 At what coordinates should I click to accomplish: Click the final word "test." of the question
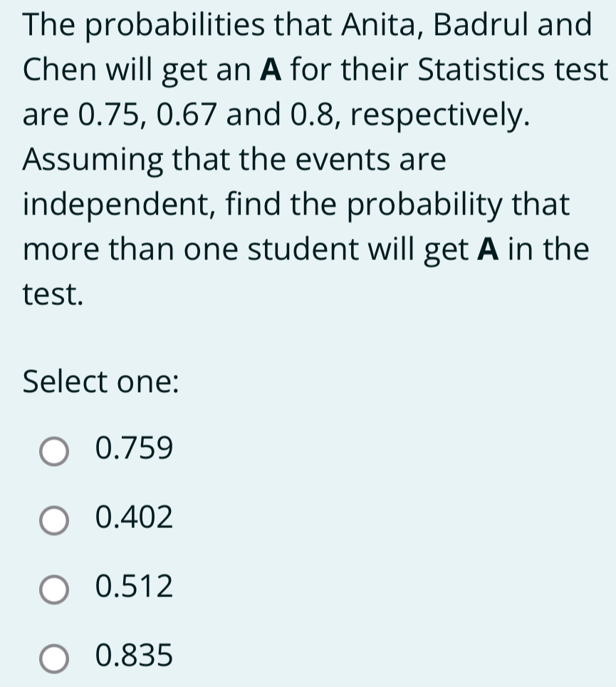(x=52, y=294)
